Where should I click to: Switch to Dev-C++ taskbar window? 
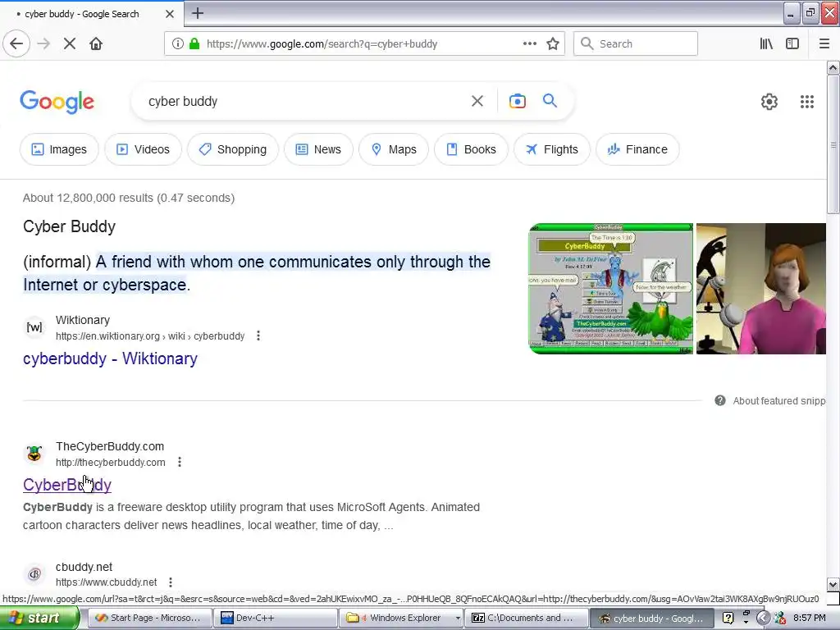point(275,619)
